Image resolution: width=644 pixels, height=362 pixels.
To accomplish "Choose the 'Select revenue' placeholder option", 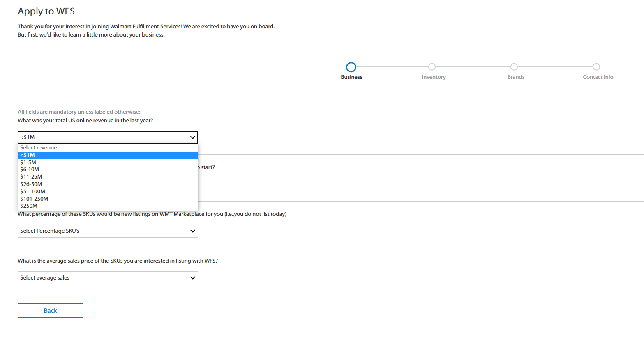I will (x=108, y=148).
